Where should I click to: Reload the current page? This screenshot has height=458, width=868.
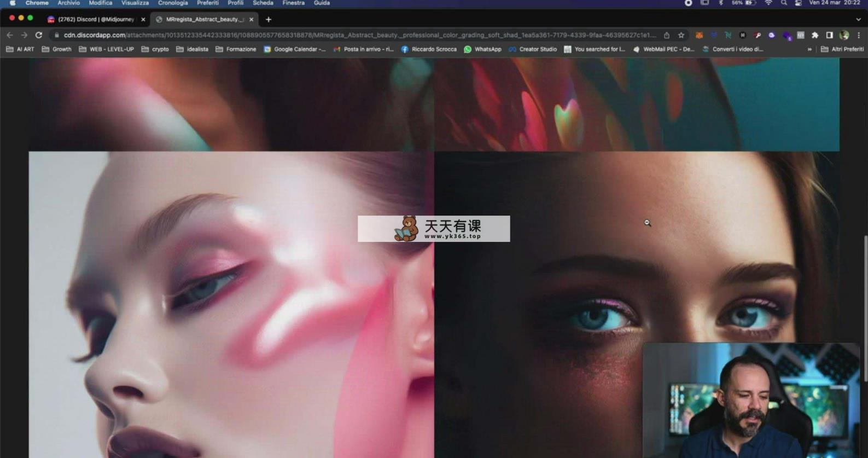pos(38,35)
